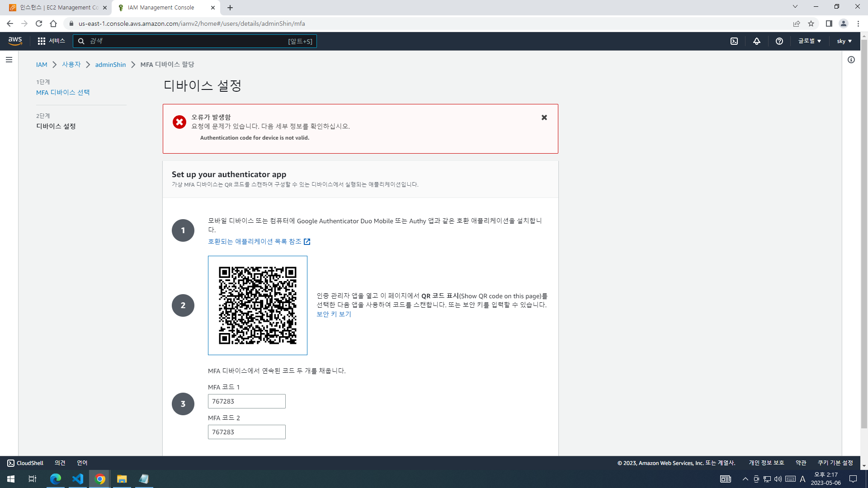Share this page icon in address bar
This screenshot has height=488, width=868.
[797, 23]
